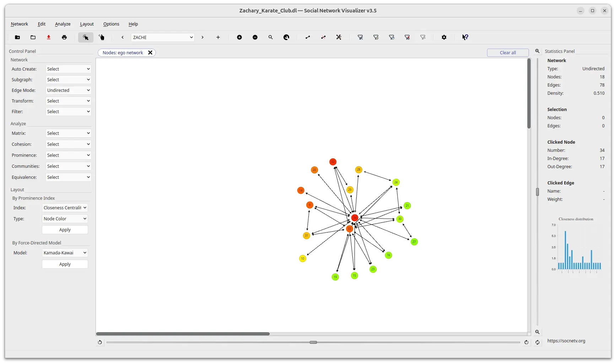Go to next relation arrow
The width and height of the screenshot is (616, 364).
click(x=202, y=37)
